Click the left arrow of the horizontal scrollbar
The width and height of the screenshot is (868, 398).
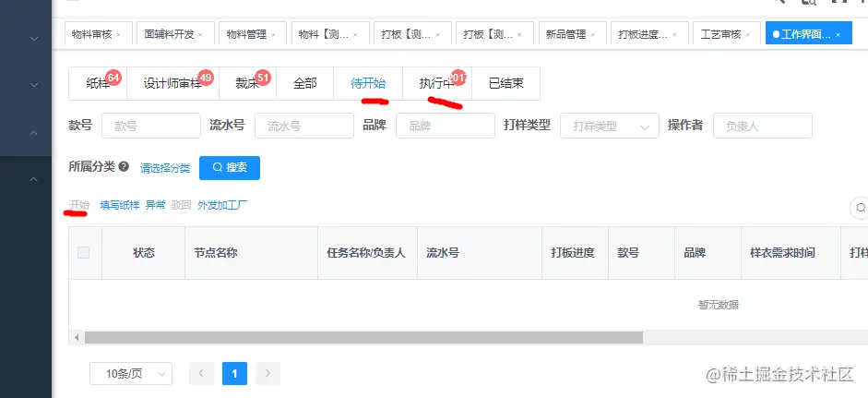pos(77,338)
